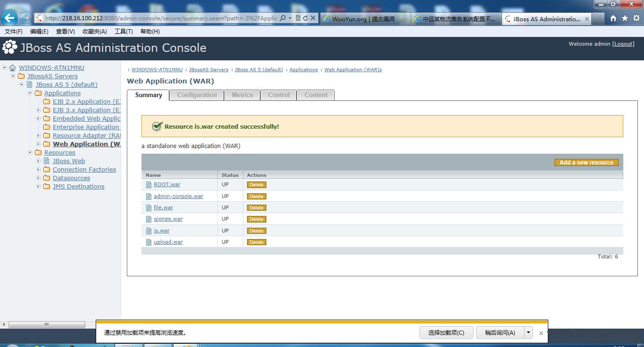Viewport: 644px width, 347px height.
Task: Delete the is.war application
Action: 256,231
